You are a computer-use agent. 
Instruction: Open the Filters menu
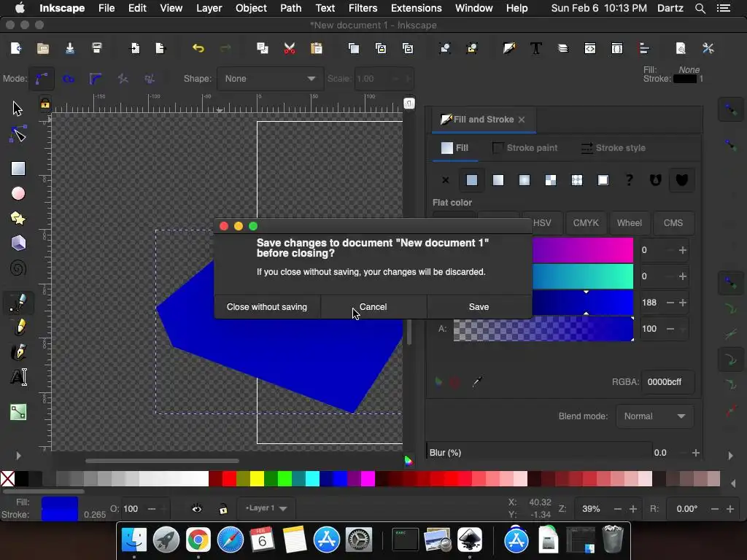coord(363,8)
